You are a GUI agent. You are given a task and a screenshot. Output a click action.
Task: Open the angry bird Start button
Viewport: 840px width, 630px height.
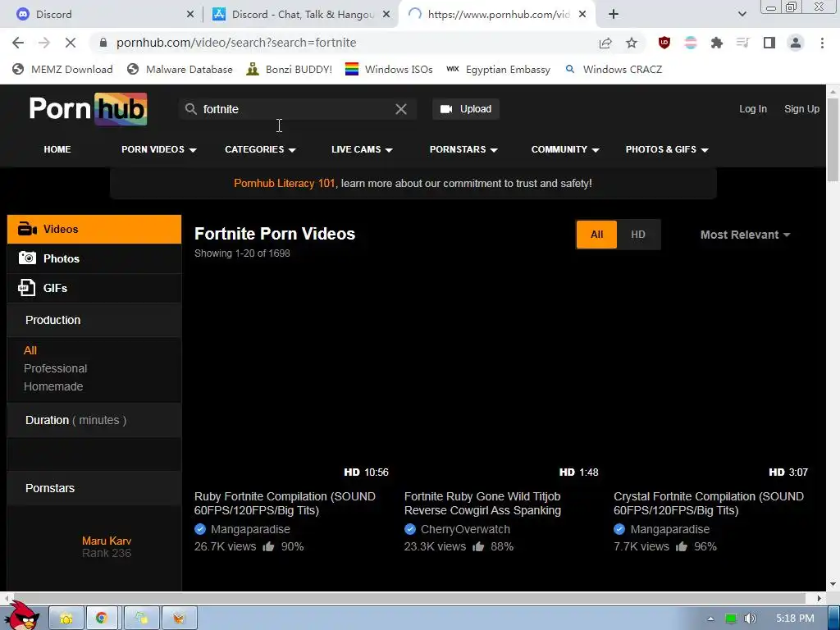tap(22, 616)
